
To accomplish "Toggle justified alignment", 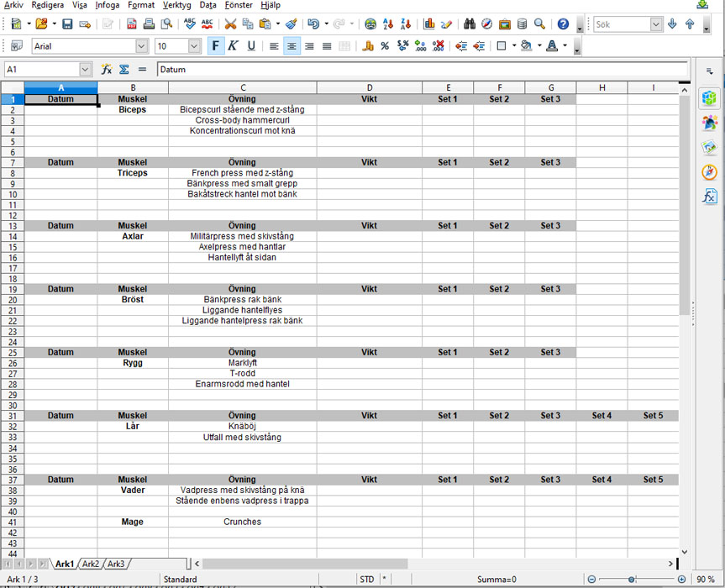I will (327, 45).
